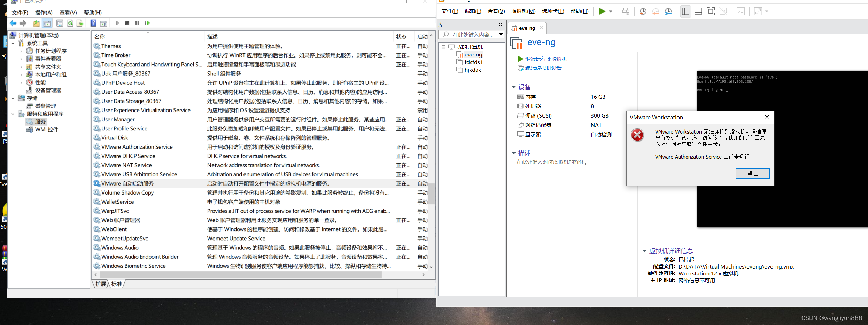This screenshot has height=325, width=868.
Task: Click the Export List toolbar icon
Action: pos(80,23)
